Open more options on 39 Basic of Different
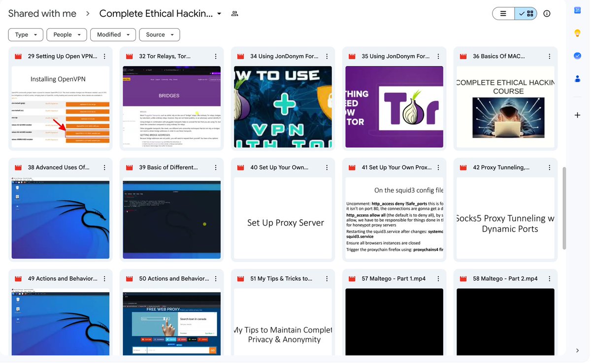Image resolution: width=591 pixels, height=364 pixels. click(216, 167)
